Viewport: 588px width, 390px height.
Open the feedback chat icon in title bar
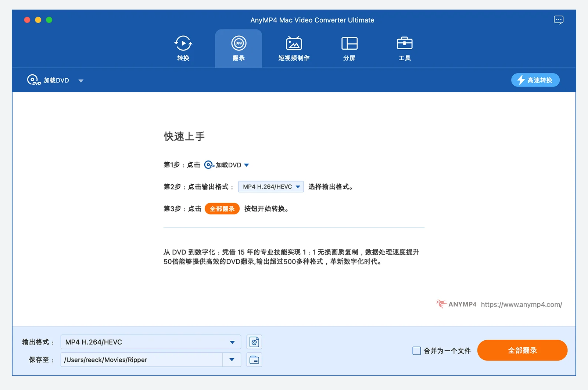click(558, 20)
